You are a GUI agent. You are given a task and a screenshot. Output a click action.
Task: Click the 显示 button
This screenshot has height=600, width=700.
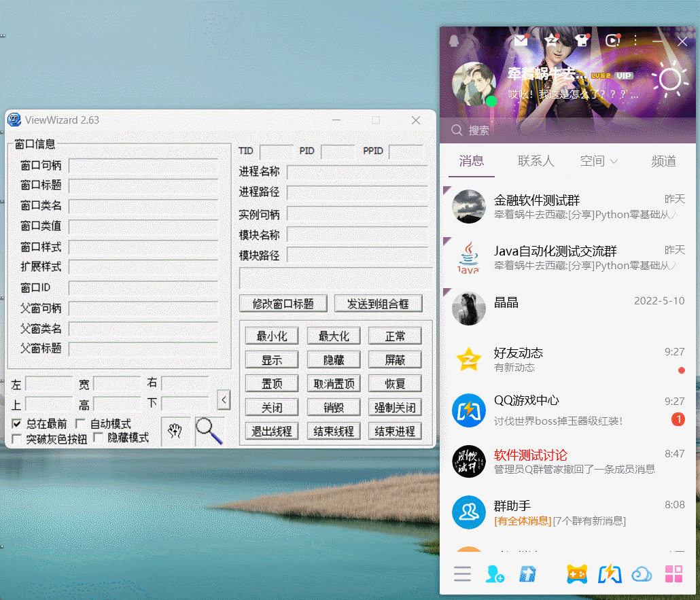click(x=272, y=360)
